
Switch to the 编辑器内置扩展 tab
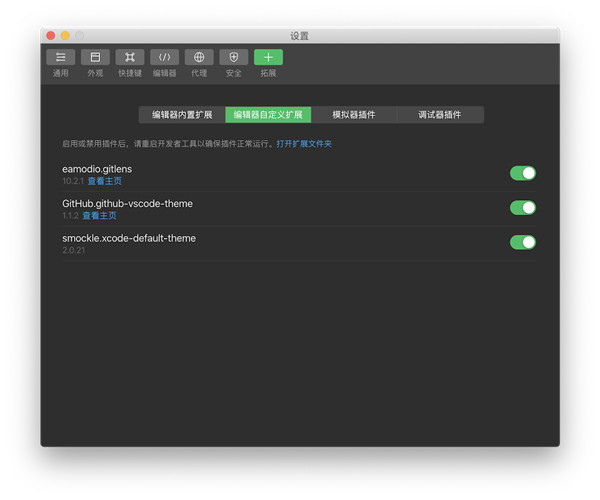[182, 115]
